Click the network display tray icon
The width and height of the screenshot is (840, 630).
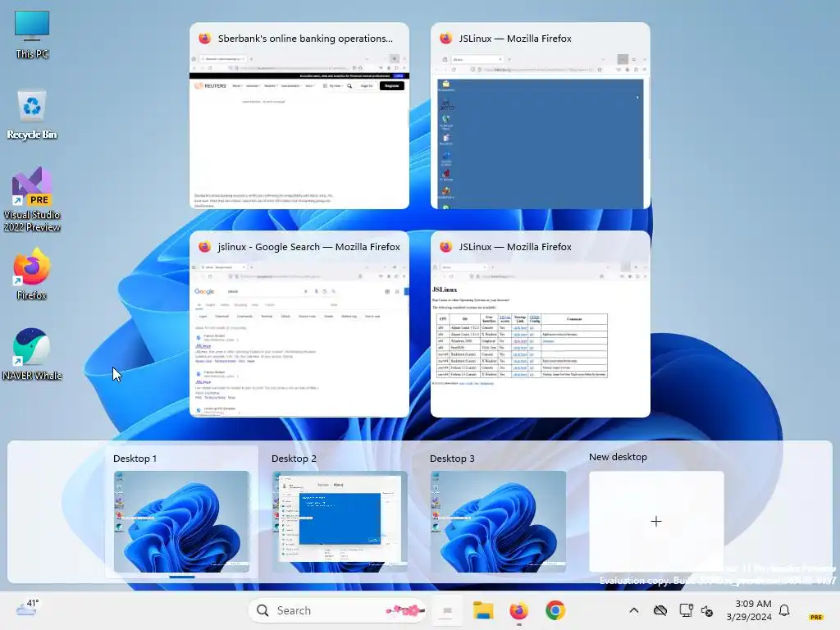pos(686,610)
